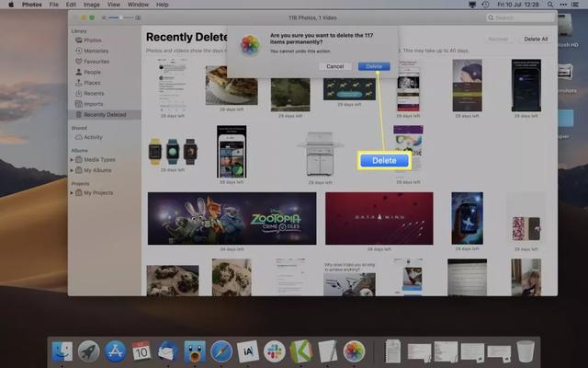Open Spotlight search magnifier in menu bar
Viewport: 588px width, 368px height.
pos(550,5)
